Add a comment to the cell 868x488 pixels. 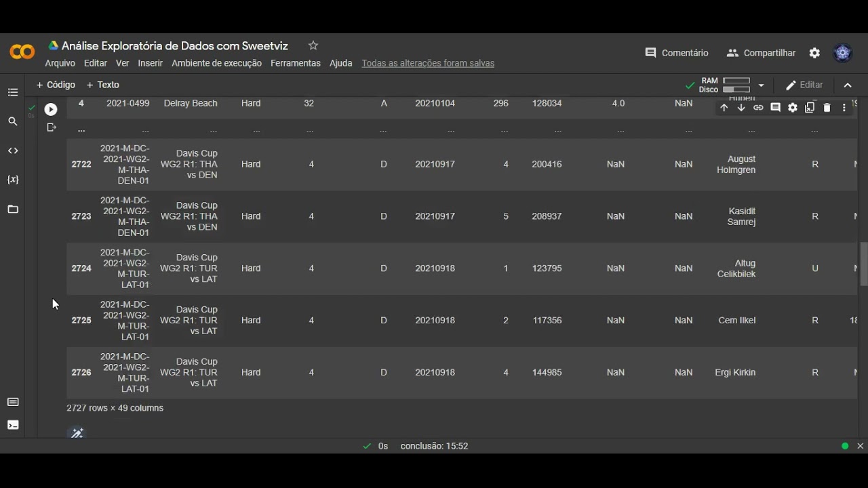(775, 108)
